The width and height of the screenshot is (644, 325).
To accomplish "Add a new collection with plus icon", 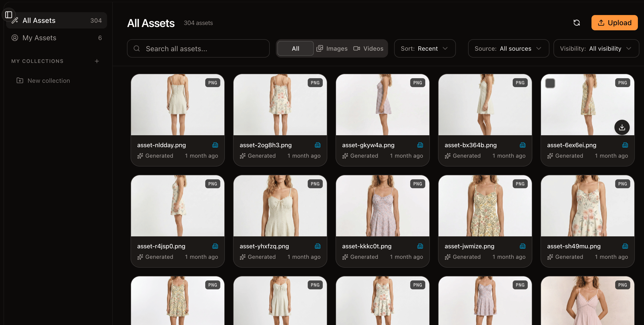I will [x=97, y=61].
